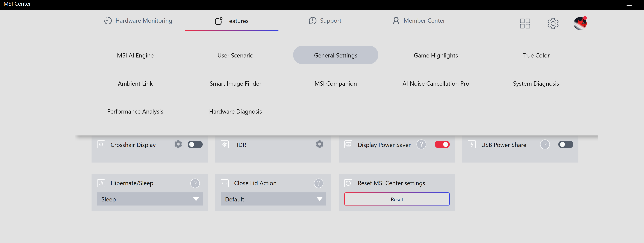
Task: Open Performance Analysis feature
Action: tap(135, 111)
